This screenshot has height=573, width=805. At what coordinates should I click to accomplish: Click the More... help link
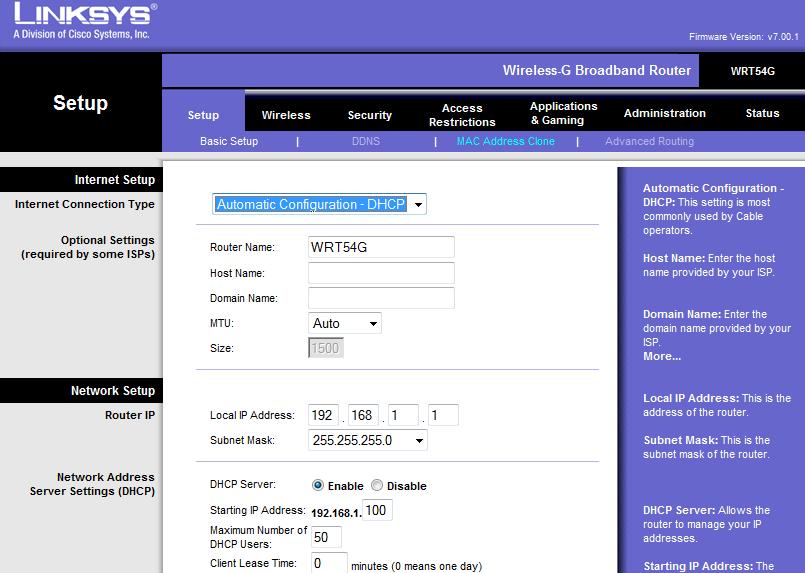point(662,356)
